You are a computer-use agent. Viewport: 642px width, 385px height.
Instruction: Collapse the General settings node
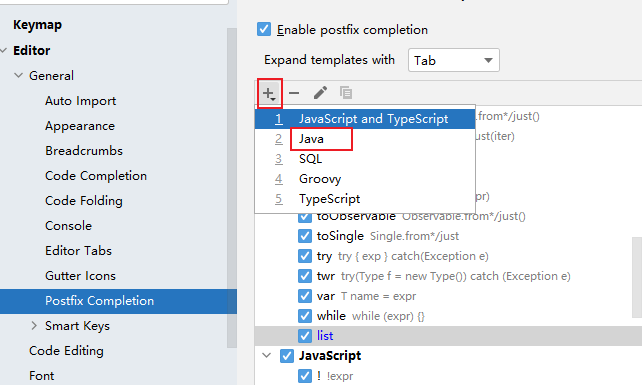tap(18, 75)
